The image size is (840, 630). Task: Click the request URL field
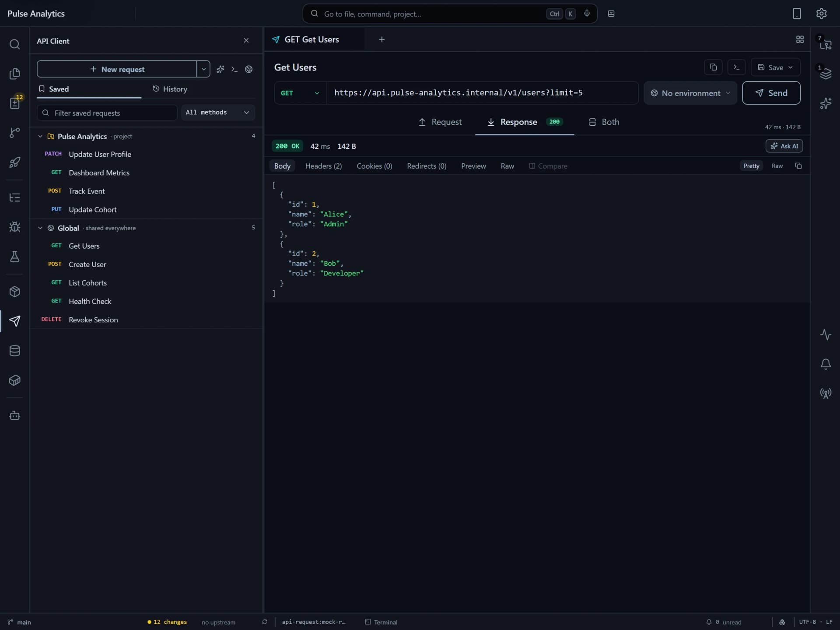(x=483, y=93)
